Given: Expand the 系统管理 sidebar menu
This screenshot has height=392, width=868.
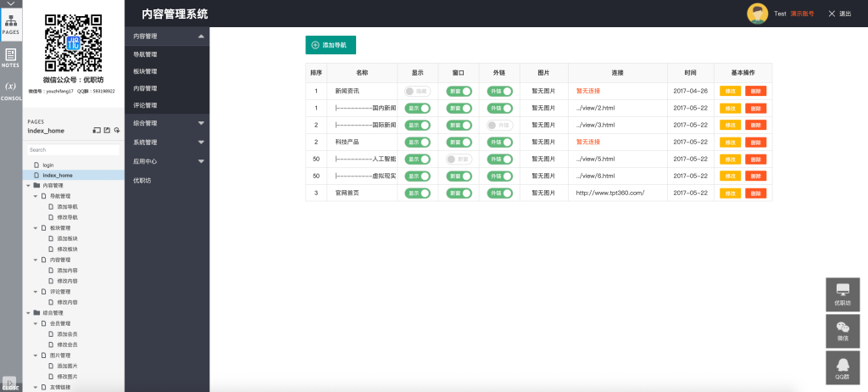Looking at the screenshot, I should coord(166,142).
